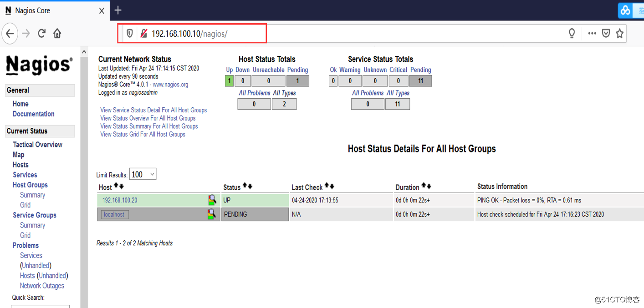Screen dimensions: 644x308
Task: Click host link 192.168.100.20
Action: coord(120,200)
